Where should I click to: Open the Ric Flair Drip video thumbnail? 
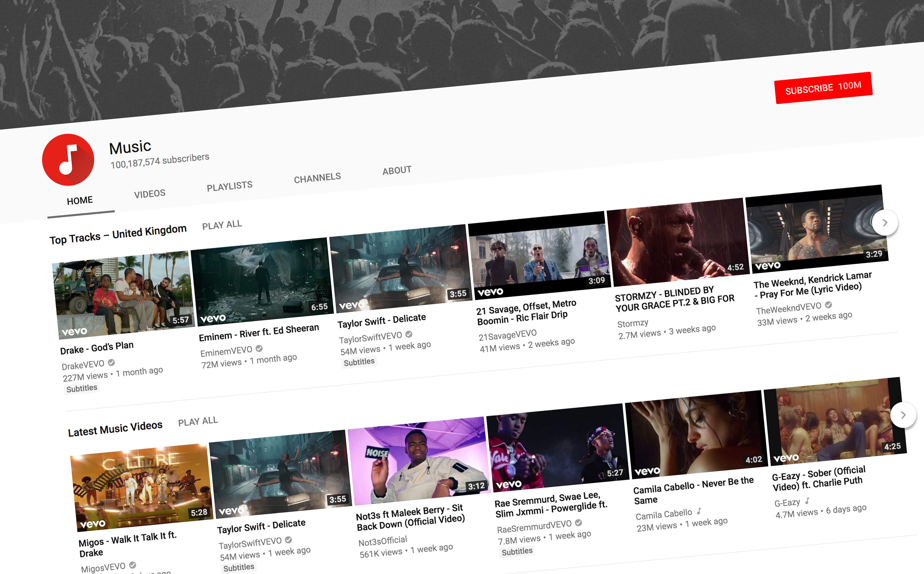coord(539,255)
